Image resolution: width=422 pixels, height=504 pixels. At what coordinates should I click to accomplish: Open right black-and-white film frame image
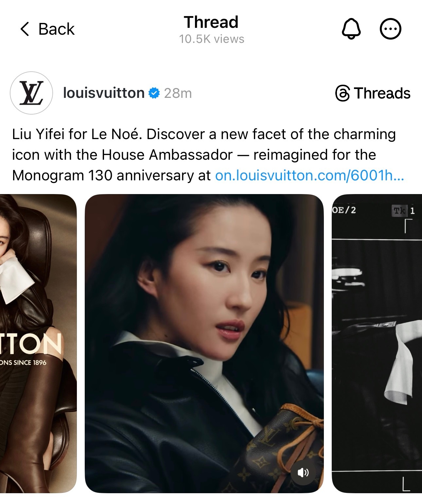(377, 343)
